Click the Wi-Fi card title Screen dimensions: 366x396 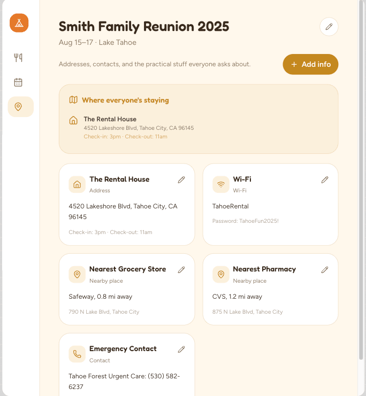[x=242, y=179]
